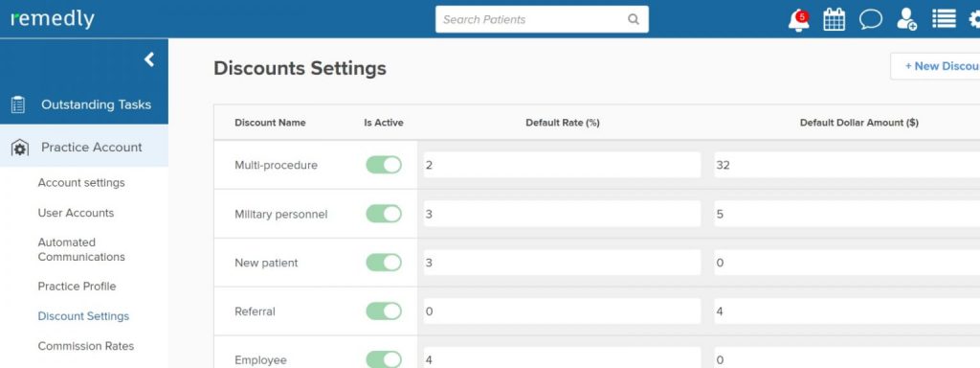Screen dimensions: 980x368
Task: Click the Multi-procedure discount name
Action: click(276, 165)
